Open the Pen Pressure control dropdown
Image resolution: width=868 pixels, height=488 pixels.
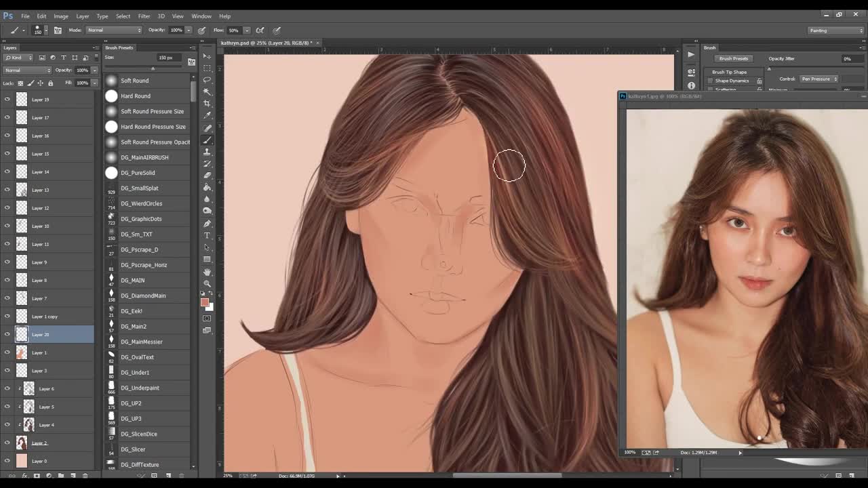[818, 79]
